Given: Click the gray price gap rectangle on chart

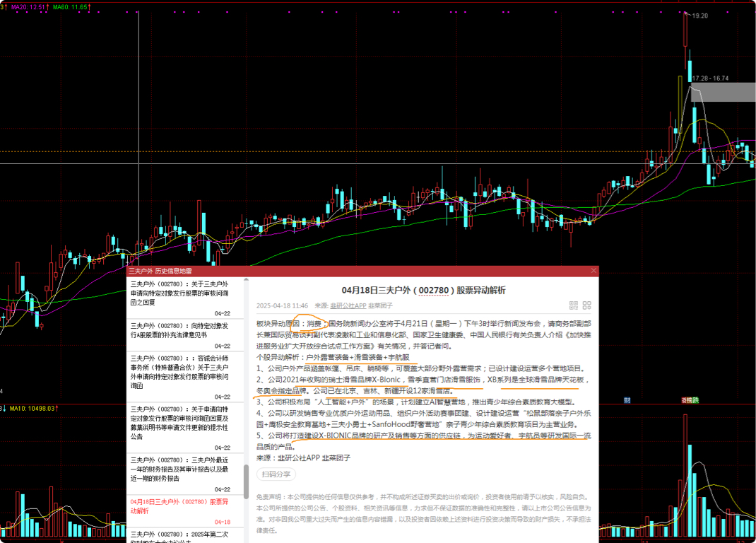Looking at the screenshot, I should pos(723,92).
